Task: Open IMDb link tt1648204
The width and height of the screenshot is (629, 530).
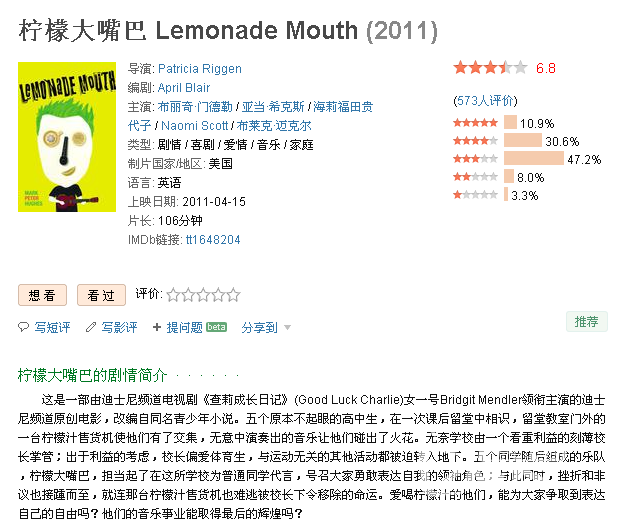Action: (213, 240)
